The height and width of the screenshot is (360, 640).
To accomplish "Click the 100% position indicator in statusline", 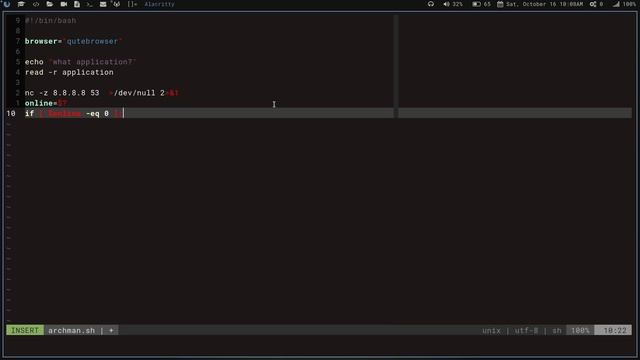I will pyautogui.click(x=580, y=330).
